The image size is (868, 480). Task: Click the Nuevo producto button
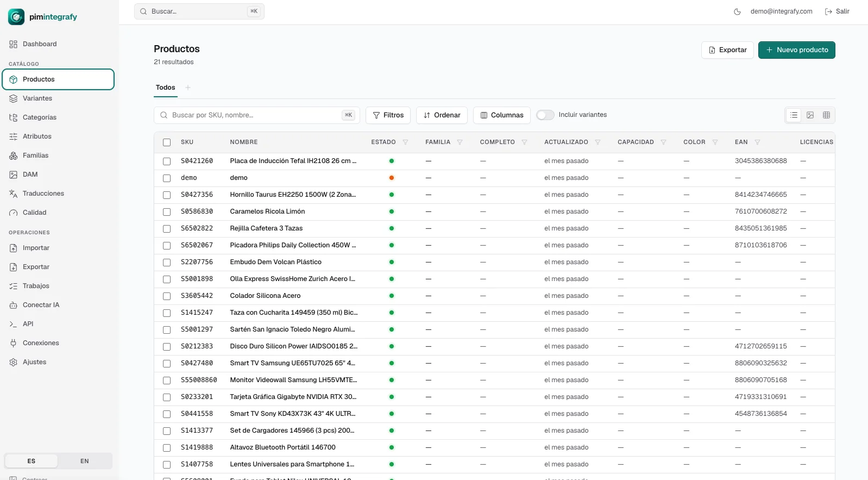797,50
